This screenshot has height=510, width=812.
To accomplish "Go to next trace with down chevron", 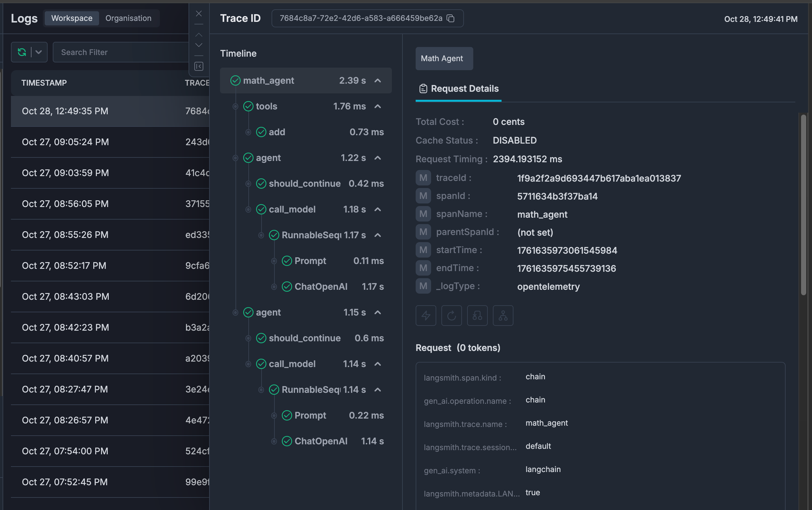I will (199, 45).
